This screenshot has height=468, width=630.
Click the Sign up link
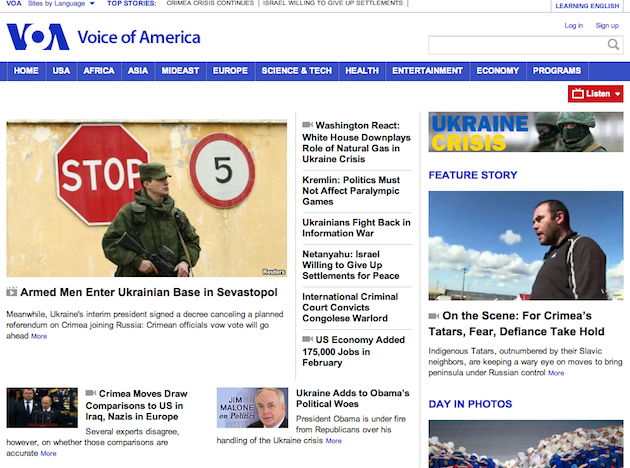tap(607, 26)
